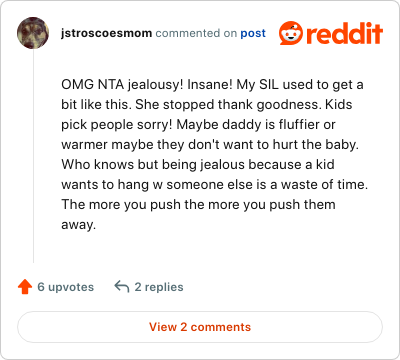Open jstroscoesmom's round avatar picture
The width and height of the screenshot is (400, 360).
(33, 33)
